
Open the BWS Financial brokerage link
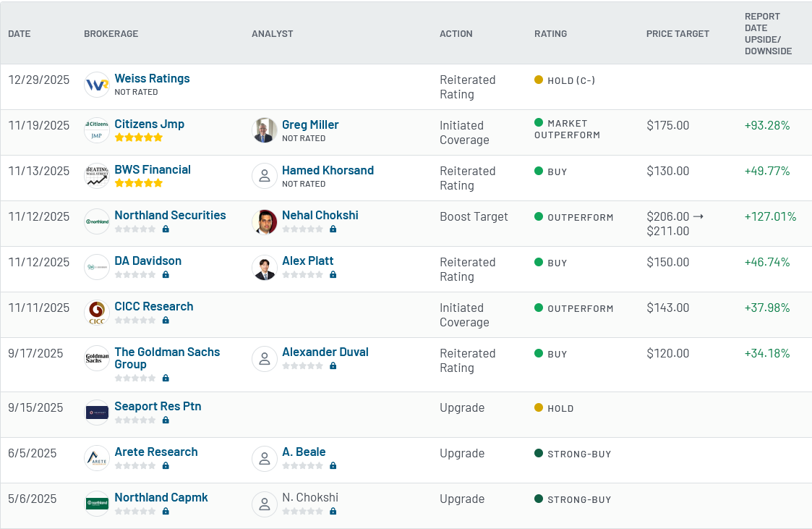[153, 169]
